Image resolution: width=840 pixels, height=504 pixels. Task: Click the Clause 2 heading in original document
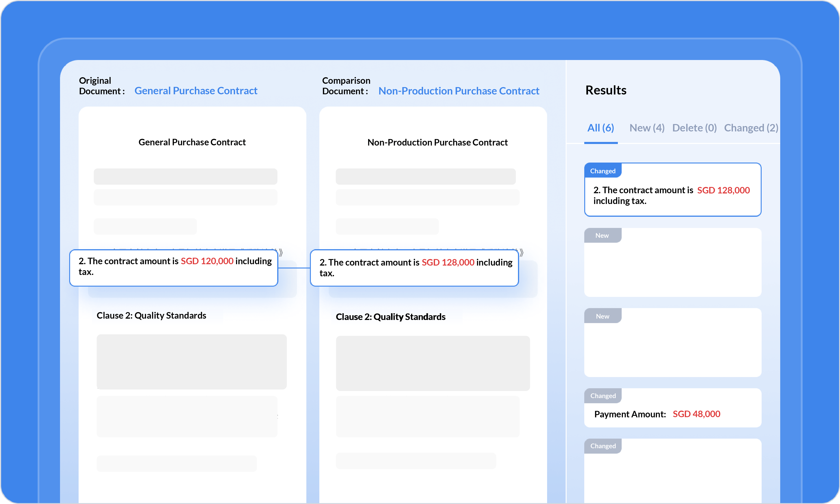point(151,315)
